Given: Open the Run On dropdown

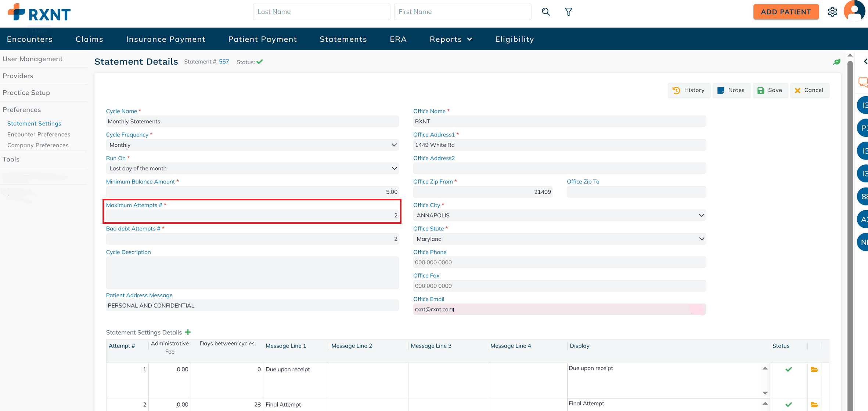Looking at the screenshot, I should tap(252, 168).
